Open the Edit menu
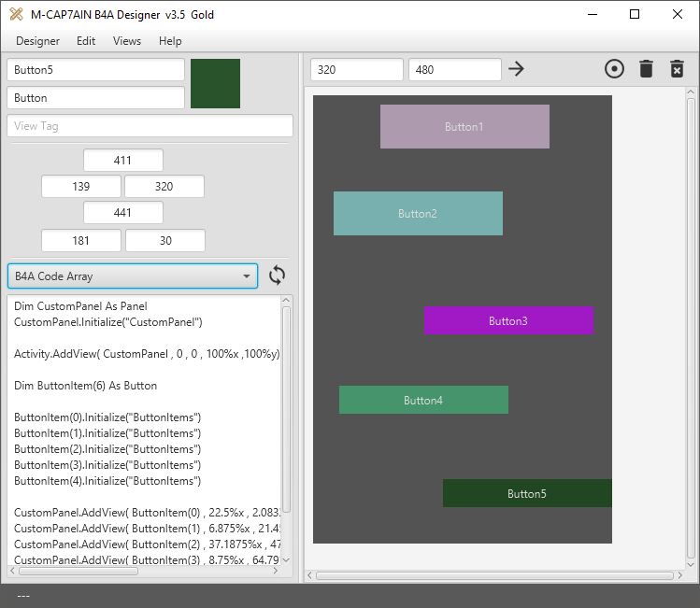Screen dimensions: 700x608 coord(86,41)
